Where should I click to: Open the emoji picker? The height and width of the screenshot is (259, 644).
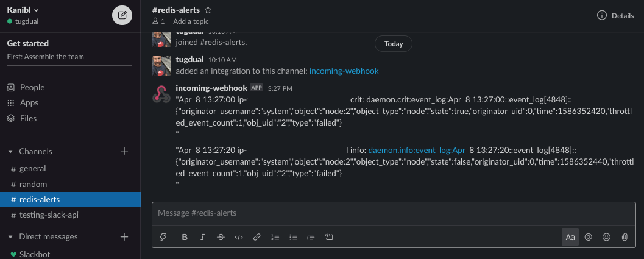pos(606,237)
